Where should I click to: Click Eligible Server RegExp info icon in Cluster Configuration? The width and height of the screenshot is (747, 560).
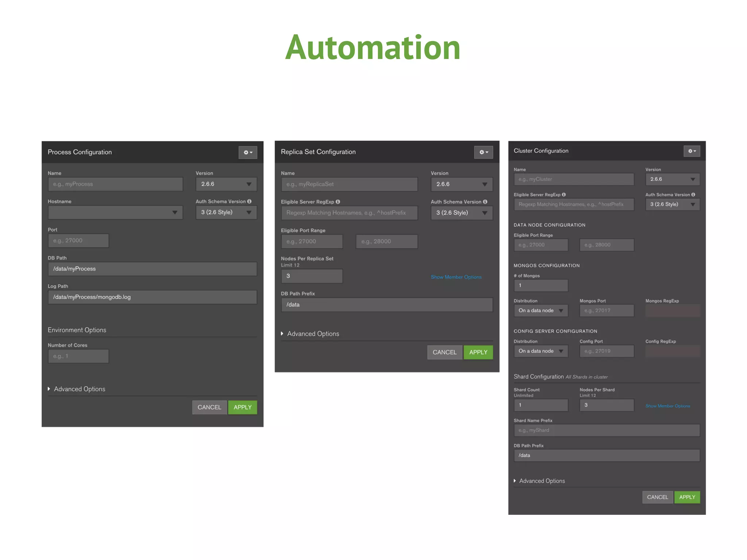point(564,195)
